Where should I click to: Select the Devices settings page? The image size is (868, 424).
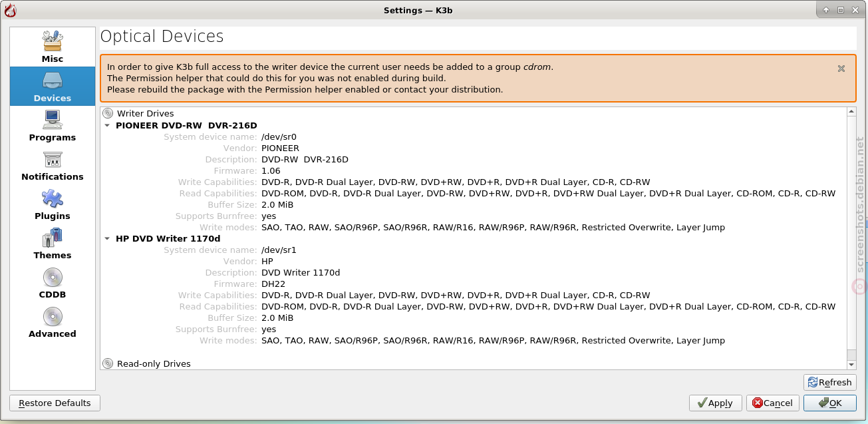coord(53,86)
